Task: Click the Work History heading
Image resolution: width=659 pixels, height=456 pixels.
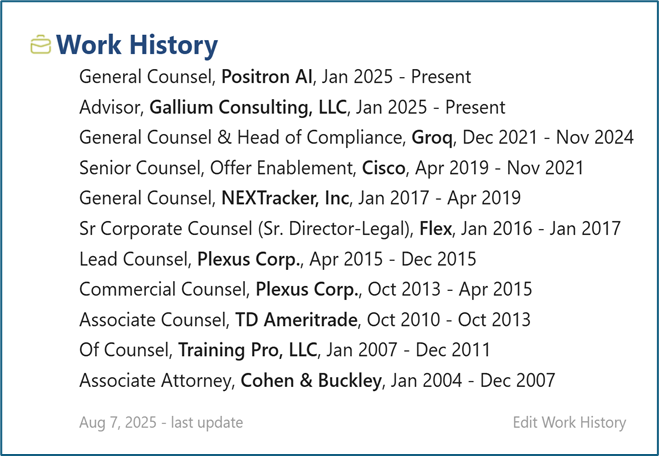Action: pos(137,45)
